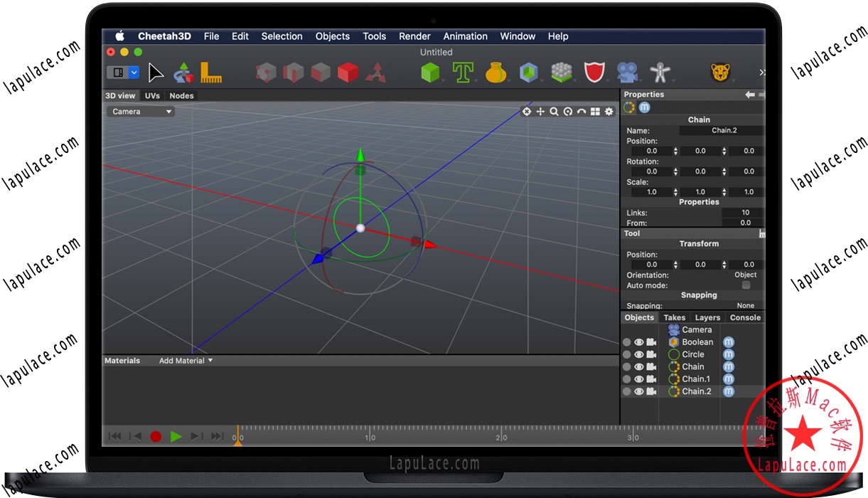This screenshot has width=868, height=498.
Task: Open the Text object creator tool
Action: point(463,72)
